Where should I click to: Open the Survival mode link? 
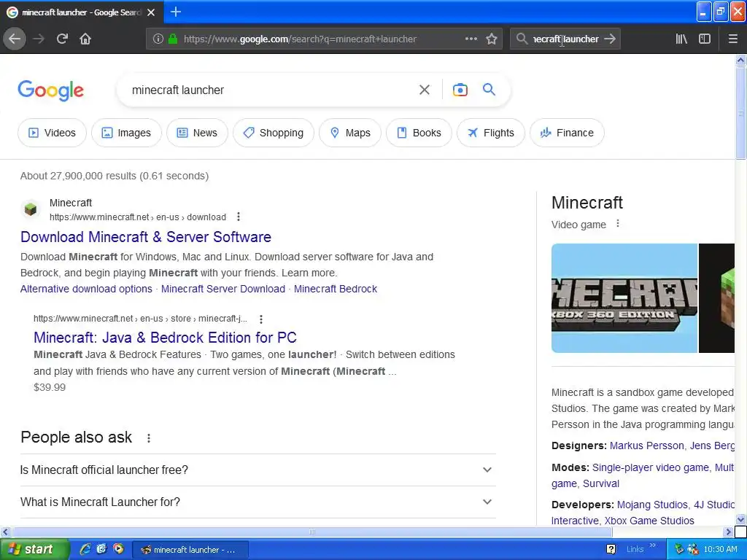click(x=601, y=484)
